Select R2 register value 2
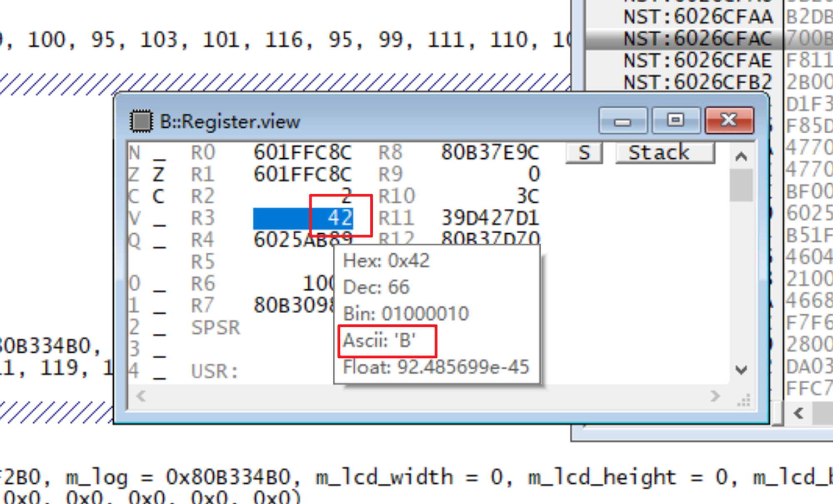This screenshot has width=833, height=504. coord(346,196)
